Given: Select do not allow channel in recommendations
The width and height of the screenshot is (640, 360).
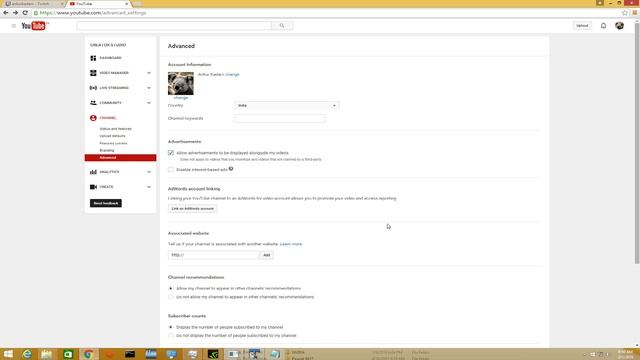Looking at the screenshot, I should [x=171, y=297].
